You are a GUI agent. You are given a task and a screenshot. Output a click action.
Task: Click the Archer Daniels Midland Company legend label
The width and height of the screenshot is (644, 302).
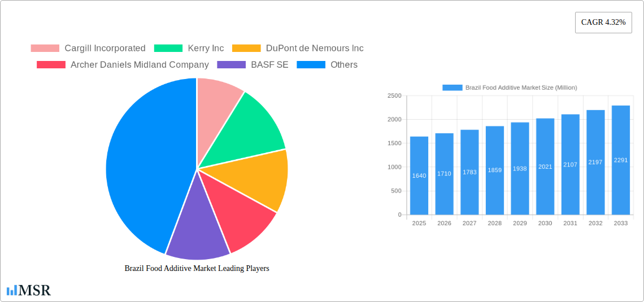coord(140,65)
